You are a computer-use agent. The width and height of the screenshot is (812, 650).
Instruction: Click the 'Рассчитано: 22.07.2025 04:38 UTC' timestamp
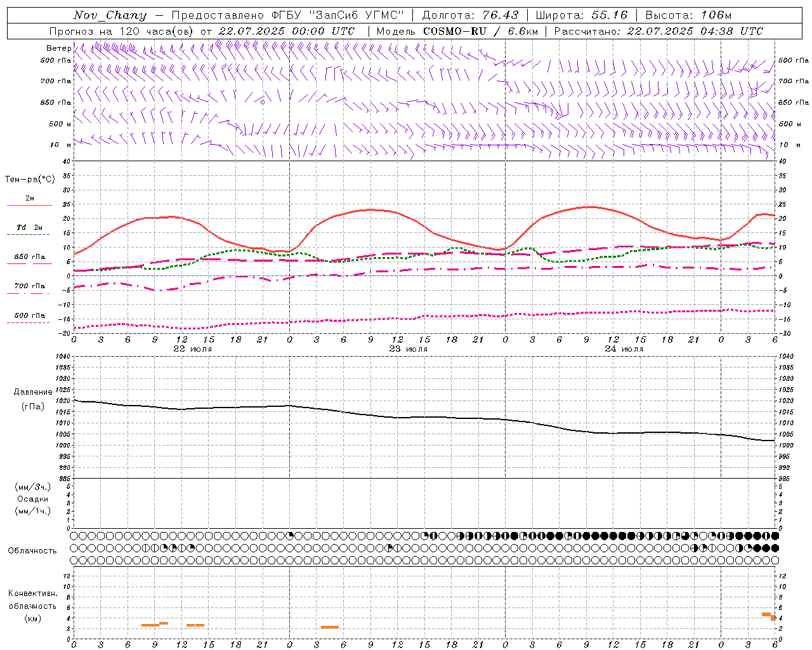coord(658,31)
